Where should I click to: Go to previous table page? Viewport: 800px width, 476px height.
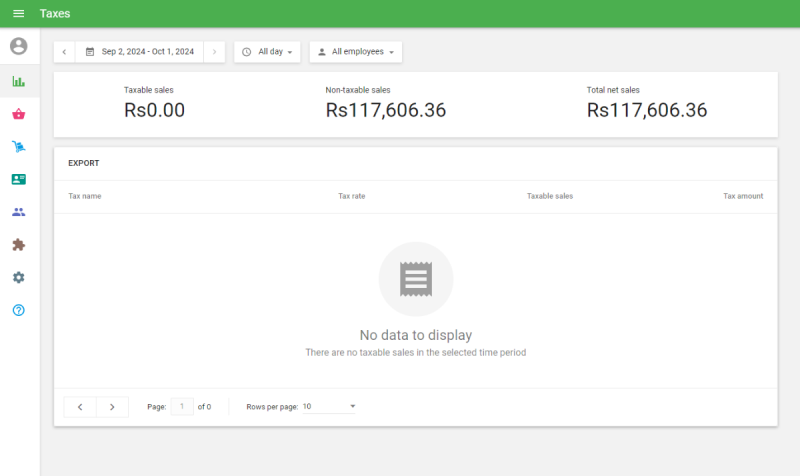[80, 407]
